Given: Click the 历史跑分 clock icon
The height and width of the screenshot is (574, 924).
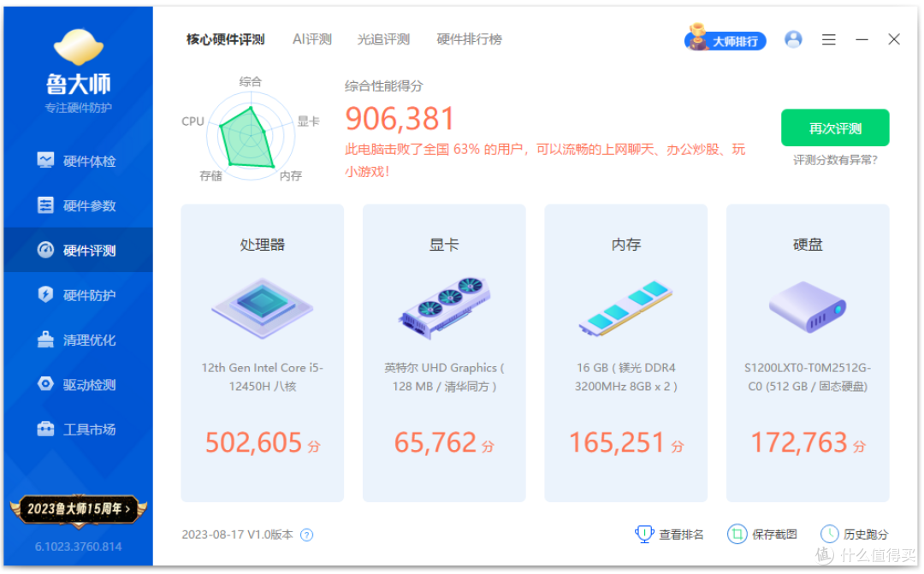Looking at the screenshot, I should coord(829,534).
